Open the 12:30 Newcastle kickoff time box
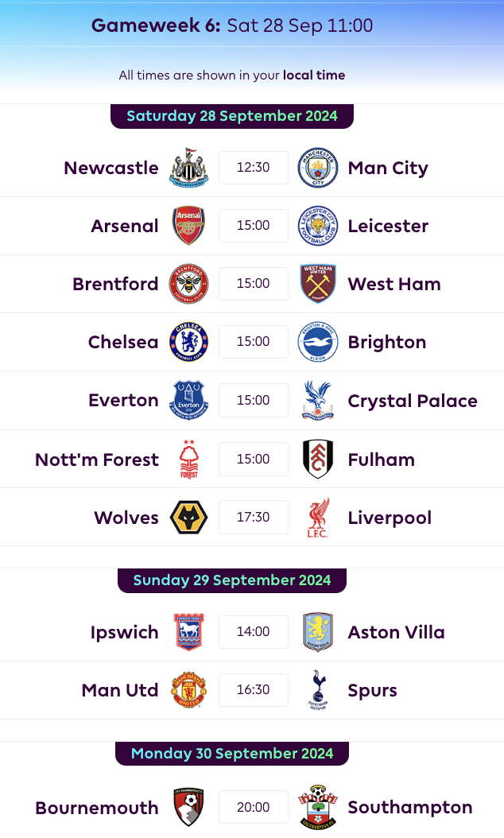Viewport: 504px width, 838px height. point(254,168)
